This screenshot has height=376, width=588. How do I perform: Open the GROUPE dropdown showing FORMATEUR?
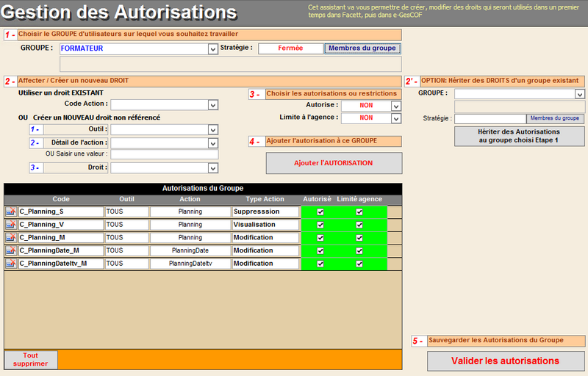(x=212, y=49)
